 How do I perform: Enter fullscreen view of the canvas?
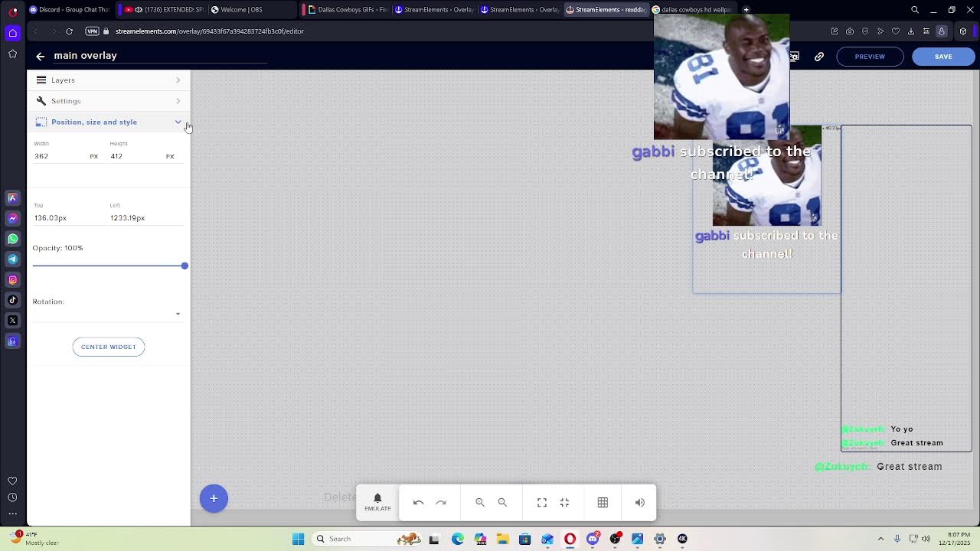click(542, 503)
